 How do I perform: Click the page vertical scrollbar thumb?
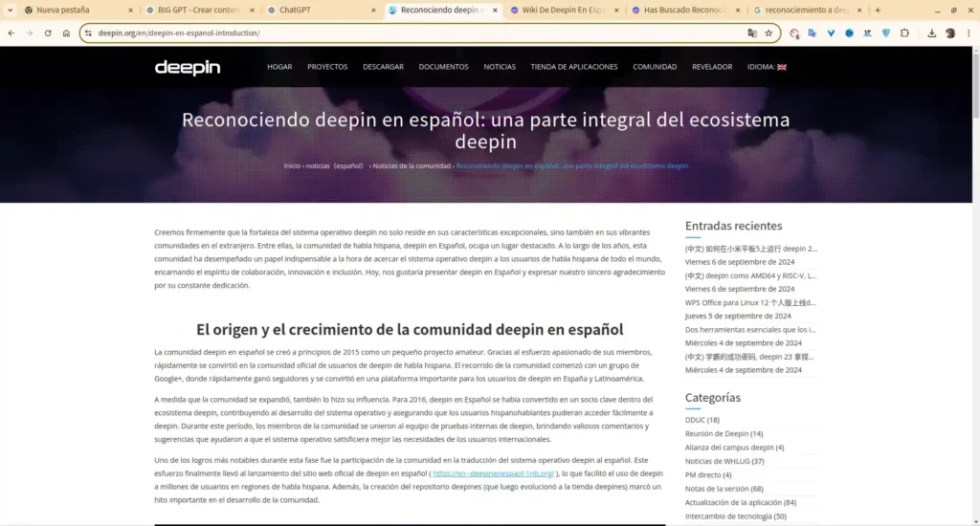pos(975,85)
